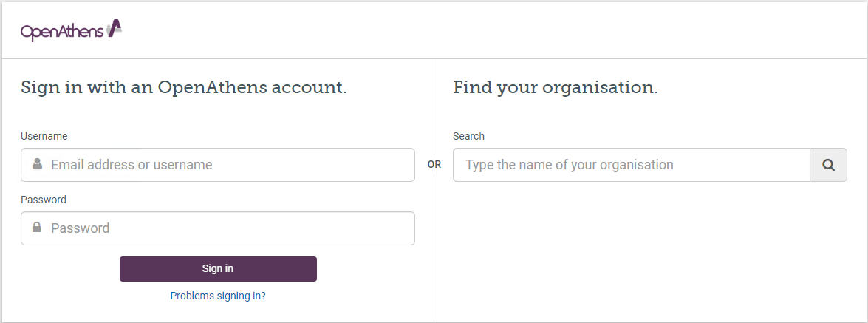Focus the Password input field

229,228
